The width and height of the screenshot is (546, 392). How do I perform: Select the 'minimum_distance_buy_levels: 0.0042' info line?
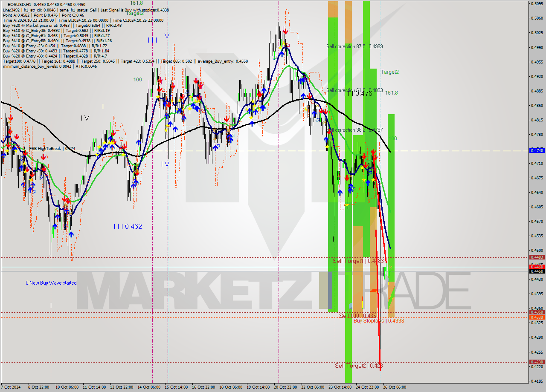coord(50,66)
